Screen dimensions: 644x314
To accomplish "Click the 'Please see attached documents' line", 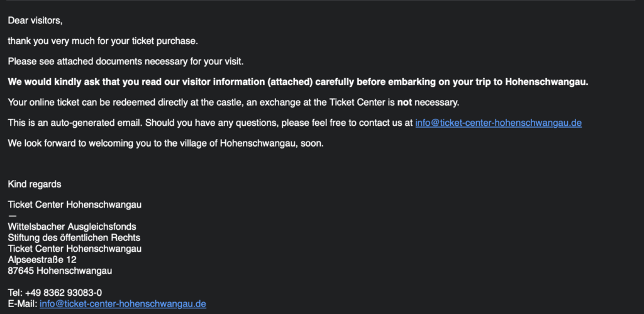I will tap(126, 62).
